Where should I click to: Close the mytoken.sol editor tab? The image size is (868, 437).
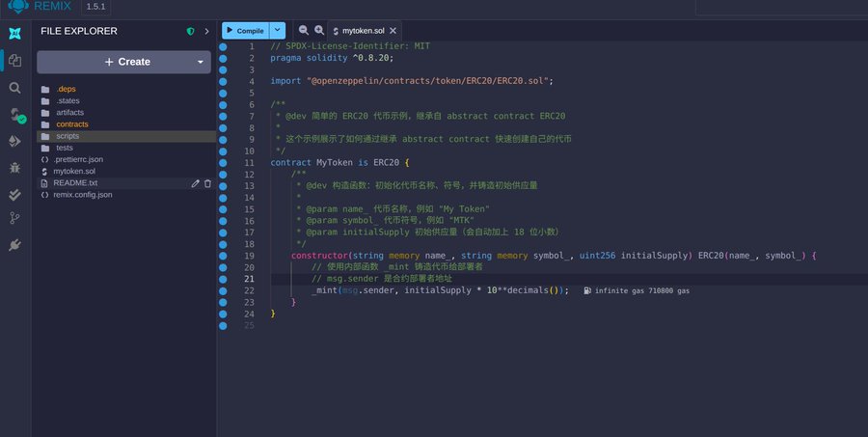[x=393, y=31]
